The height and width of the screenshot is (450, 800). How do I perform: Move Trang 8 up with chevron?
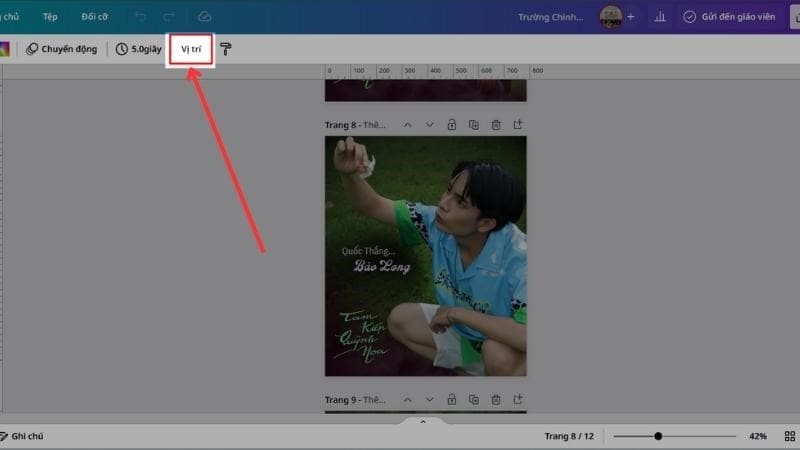coord(408,125)
